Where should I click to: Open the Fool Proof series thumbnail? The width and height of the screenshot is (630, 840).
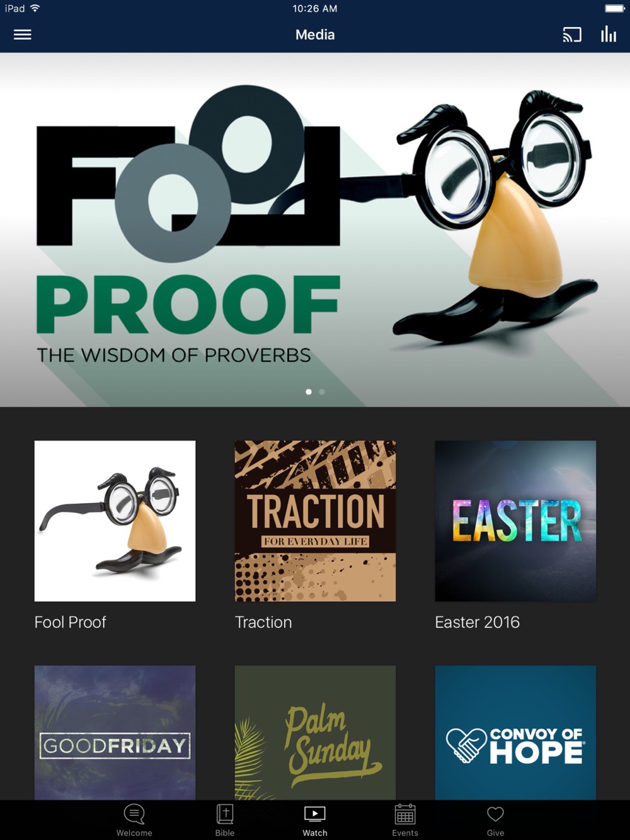(115, 521)
